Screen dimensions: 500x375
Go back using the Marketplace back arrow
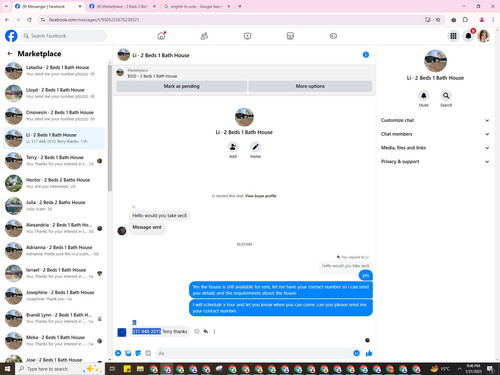(x=10, y=53)
